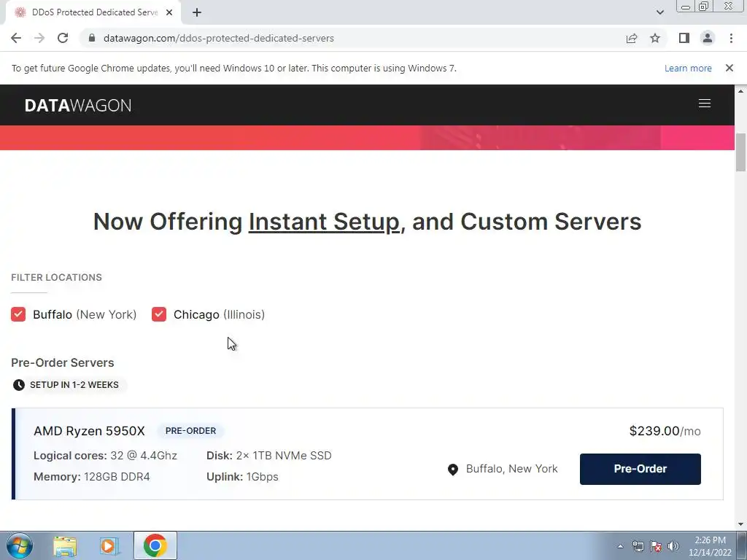Open the DataWagon hamburger menu
747x560 pixels.
(705, 104)
